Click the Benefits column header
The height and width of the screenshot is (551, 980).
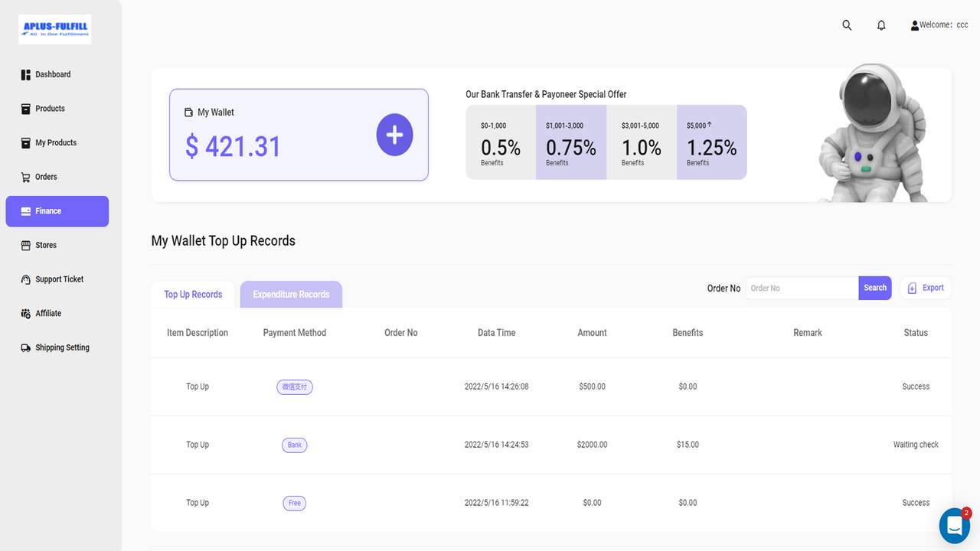(688, 333)
